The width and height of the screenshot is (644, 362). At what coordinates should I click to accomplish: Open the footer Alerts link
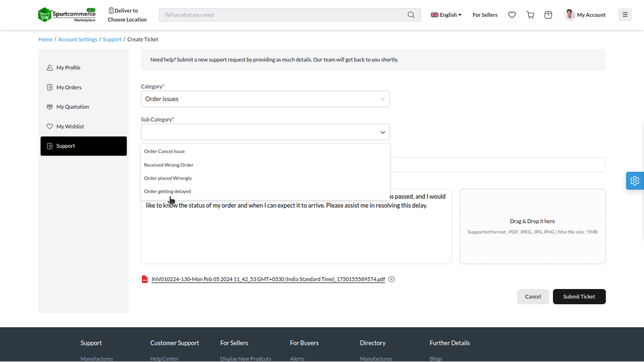(x=297, y=358)
